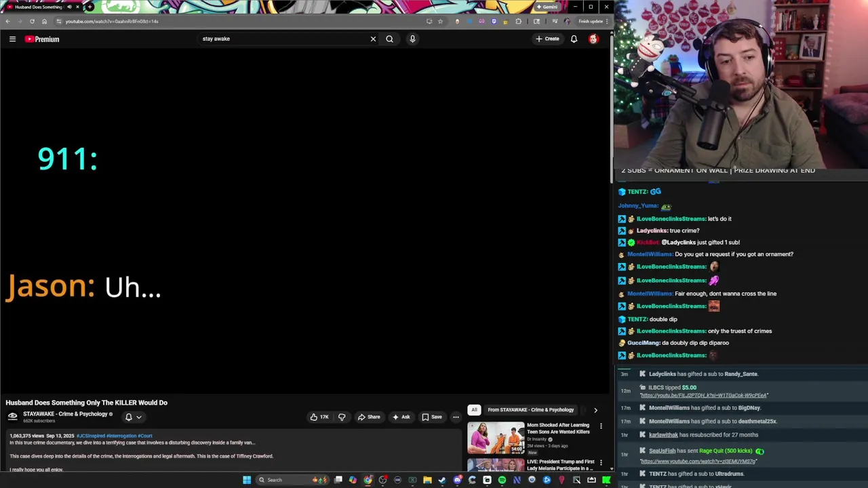This screenshot has width=868, height=488.
Task: Start voice search with the microphone
Action: (412, 39)
